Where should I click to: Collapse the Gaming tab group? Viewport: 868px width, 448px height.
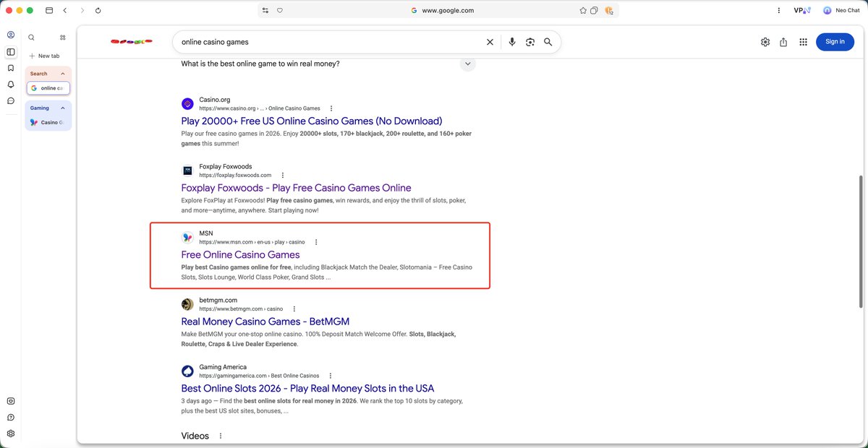point(63,108)
